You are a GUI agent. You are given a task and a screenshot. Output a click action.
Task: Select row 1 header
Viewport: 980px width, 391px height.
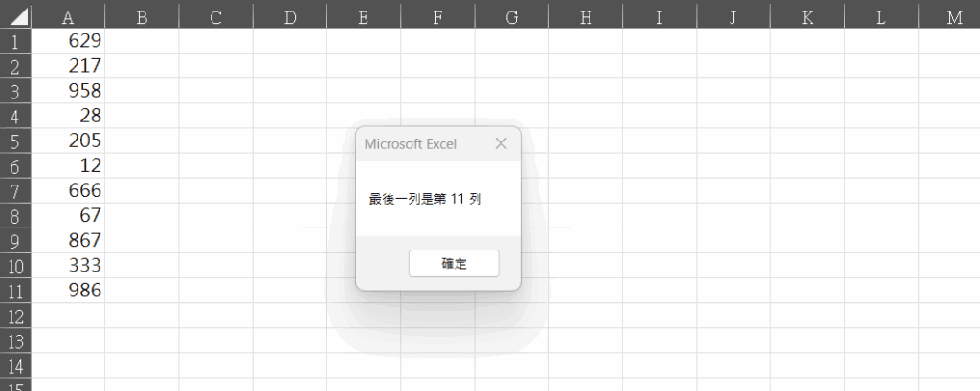click(x=15, y=41)
